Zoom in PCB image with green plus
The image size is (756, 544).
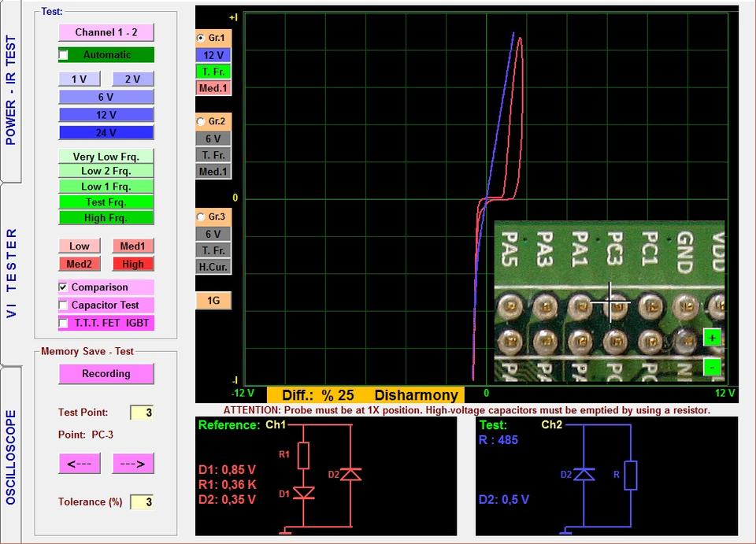(x=712, y=338)
